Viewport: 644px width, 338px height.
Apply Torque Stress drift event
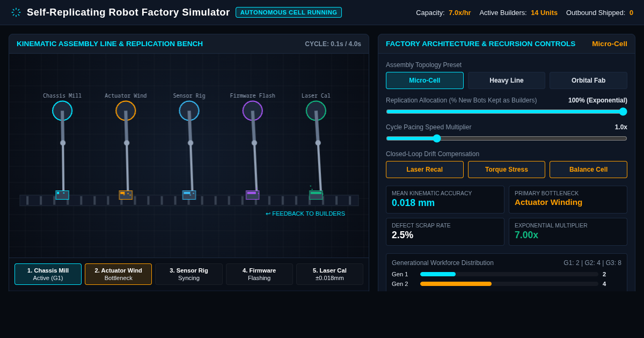(507, 170)
